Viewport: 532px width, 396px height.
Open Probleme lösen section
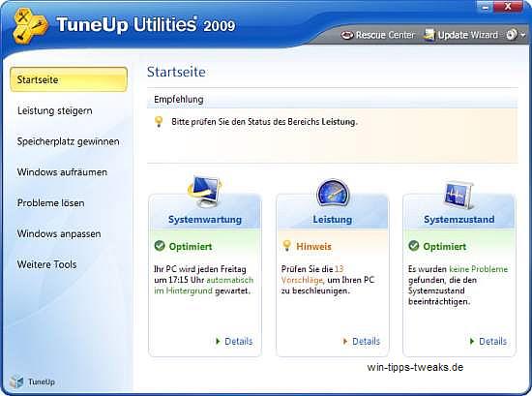click(x=50, y=203)
